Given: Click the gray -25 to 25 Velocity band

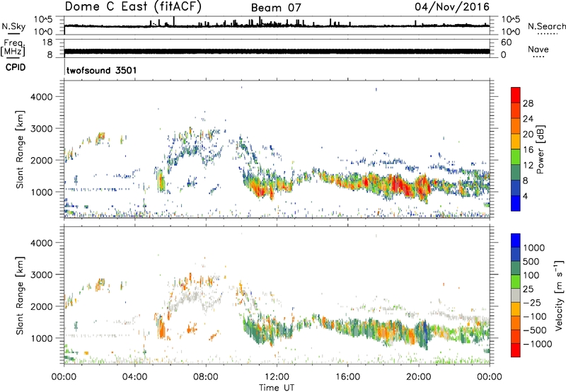Looking at the screenshot, I should 516,295.
